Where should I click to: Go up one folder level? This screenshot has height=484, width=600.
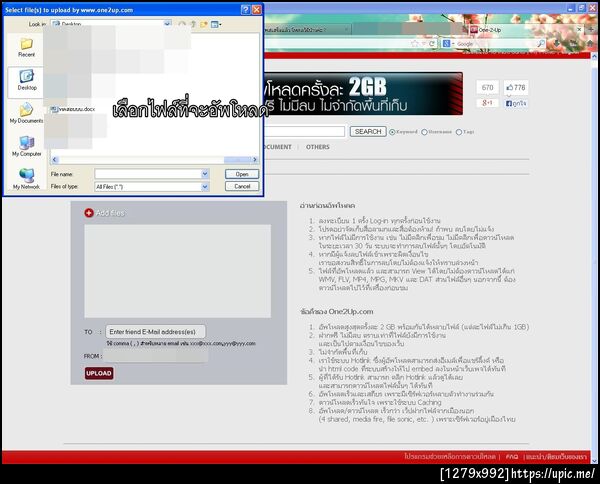coord(193,24)
